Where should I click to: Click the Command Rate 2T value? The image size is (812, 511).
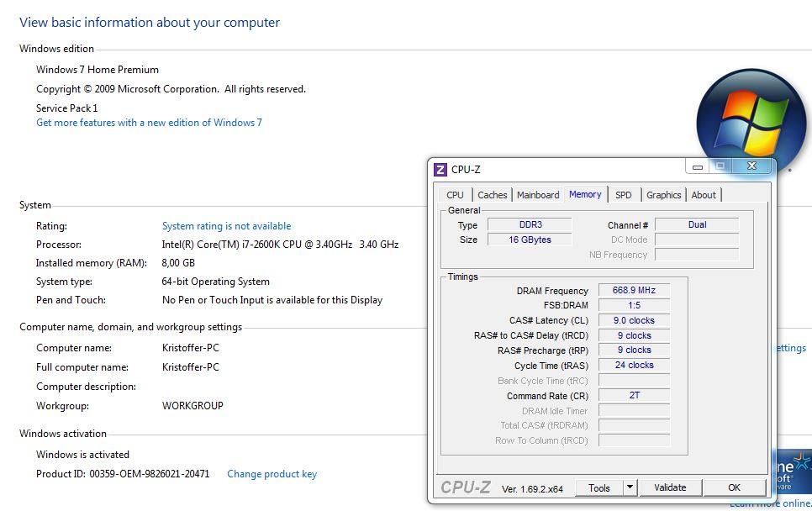tap(635, 395)
